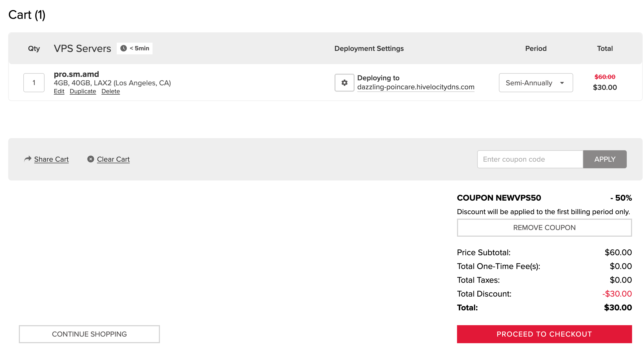
Task: Click the Deployment Settings column header
Action: click(x=369, y=48)
